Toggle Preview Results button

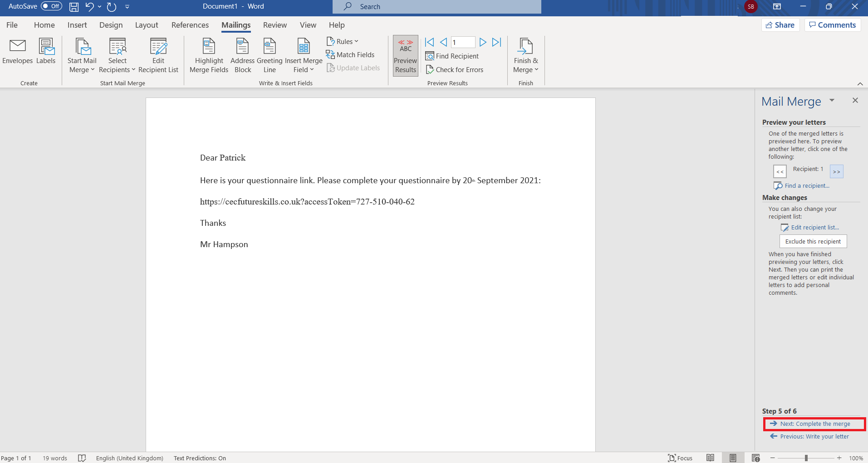tap(406, 56)
